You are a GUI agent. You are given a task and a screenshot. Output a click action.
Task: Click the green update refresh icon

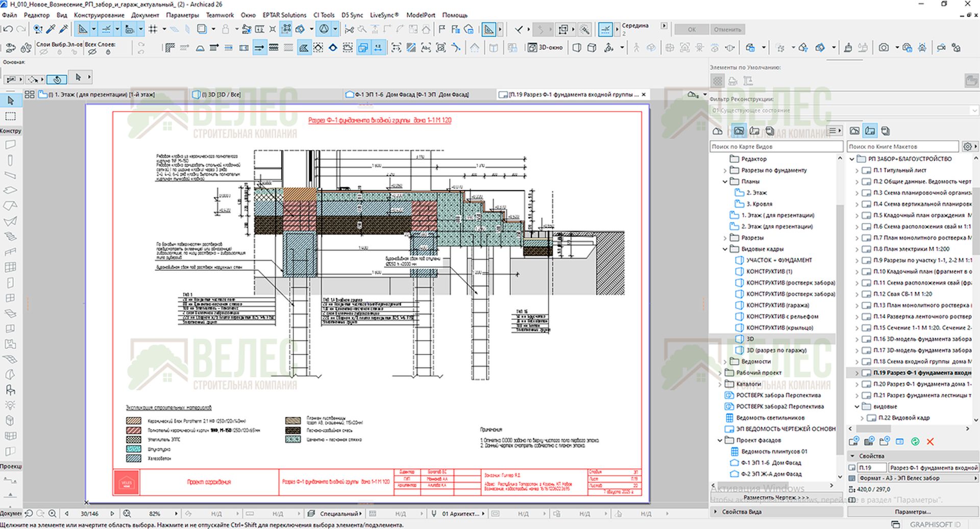(915, 442)
